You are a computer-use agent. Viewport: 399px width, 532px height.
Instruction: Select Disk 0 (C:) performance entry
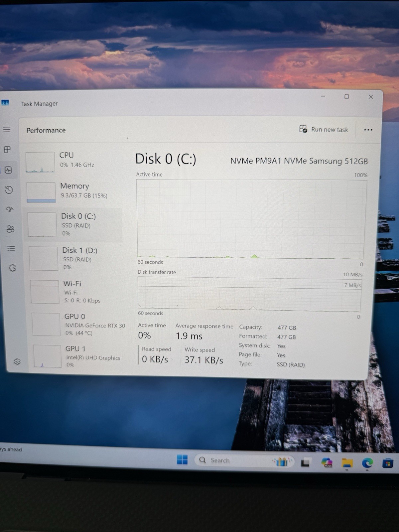tap(73, 225)
